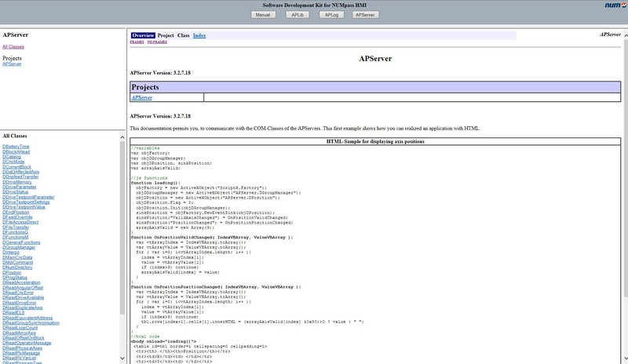Screen dimensions: 628x364
Task: Switch to NO FRAMES view
Action: click(159, 42)
